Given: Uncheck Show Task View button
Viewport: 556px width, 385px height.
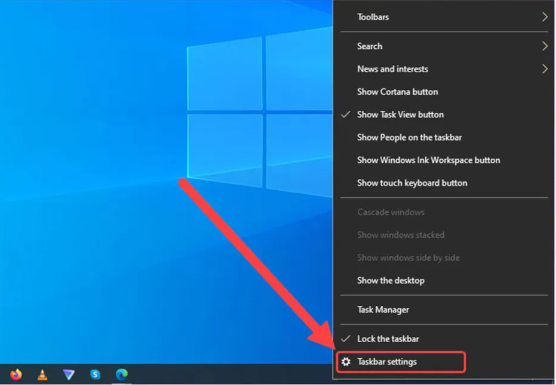Looking at the screenshot, I should (444, 115).
